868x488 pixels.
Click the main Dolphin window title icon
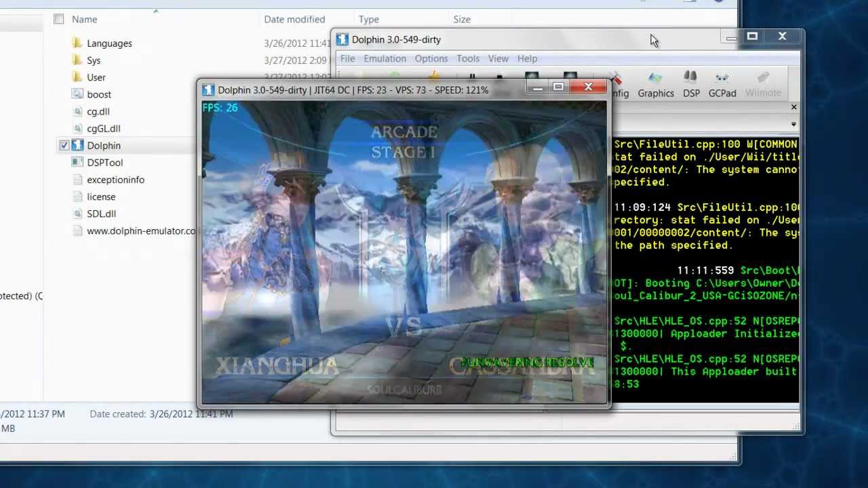(x=342, y=39)
